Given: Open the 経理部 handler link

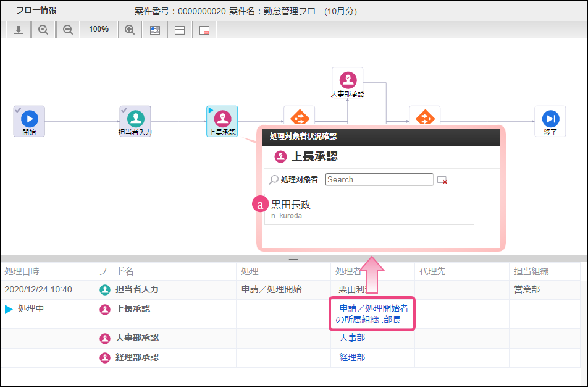Looking at the screenshot, I should coord(352,357).
